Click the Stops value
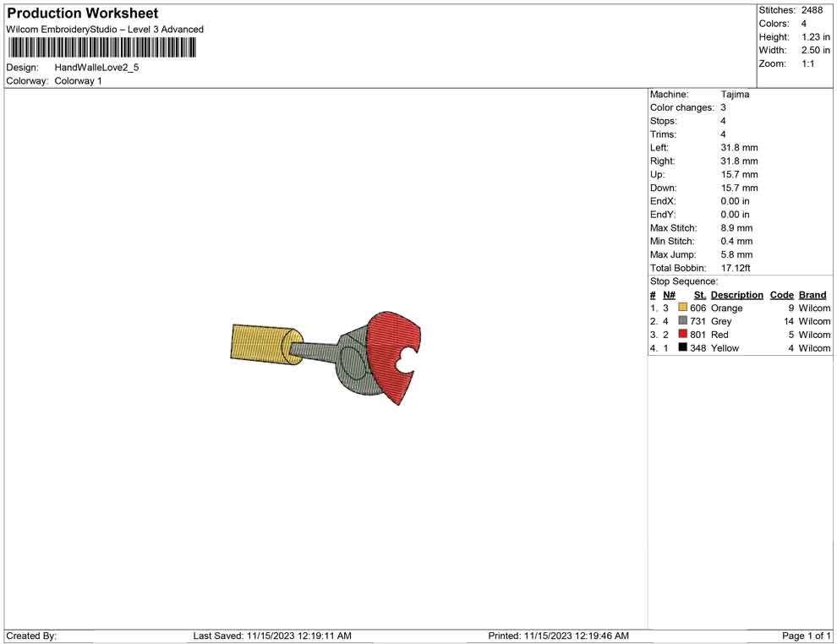Viewport: 837px width, 644px height. pos(724,121)
